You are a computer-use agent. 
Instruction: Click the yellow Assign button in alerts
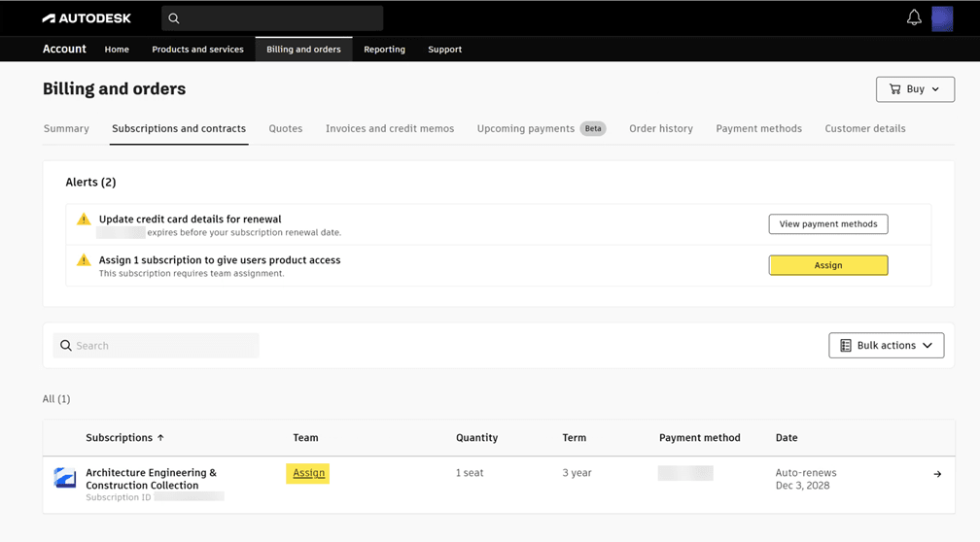[828, 265]
